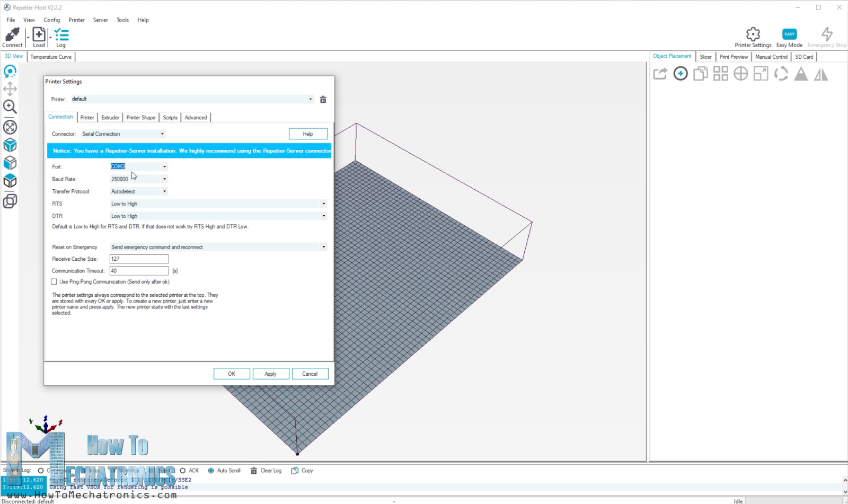848x504 pixels.
Task: Open the Baud Rate dropdown
Action: point(164,179)
